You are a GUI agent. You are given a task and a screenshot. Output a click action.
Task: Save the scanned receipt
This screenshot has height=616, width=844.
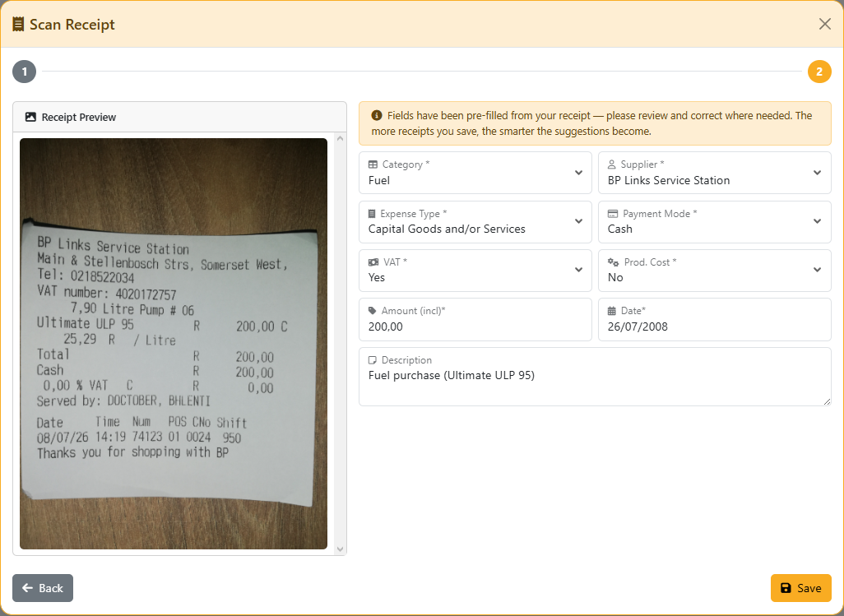coord(801,588)
